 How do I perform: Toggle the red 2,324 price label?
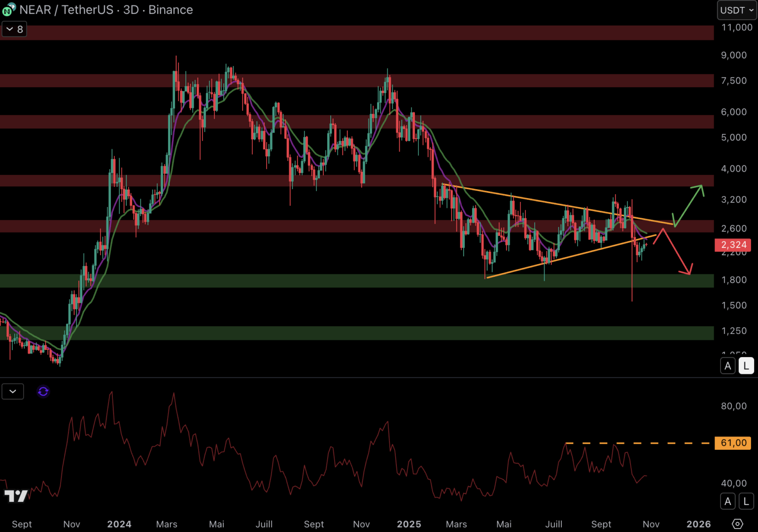pyautogui.click(x=733, y=245)
